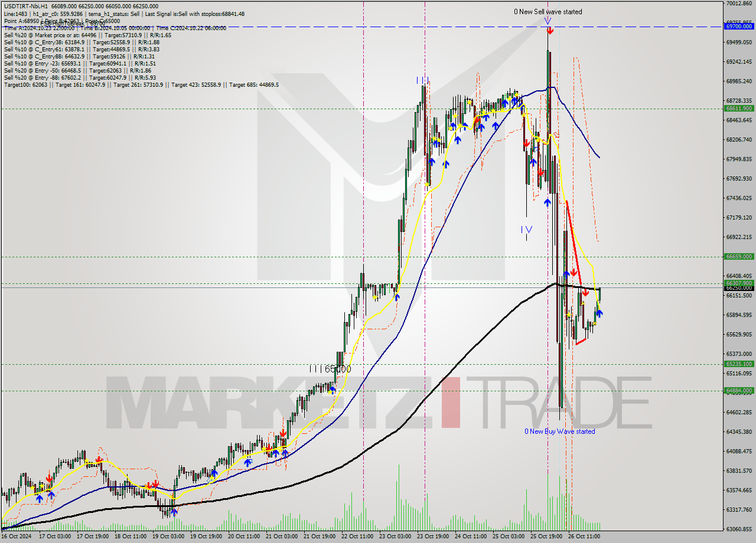Select the 'Sell %10 @ C_Entry38: 63184.9' line
This screenshot has width=756, height=543.
point(82,42)
